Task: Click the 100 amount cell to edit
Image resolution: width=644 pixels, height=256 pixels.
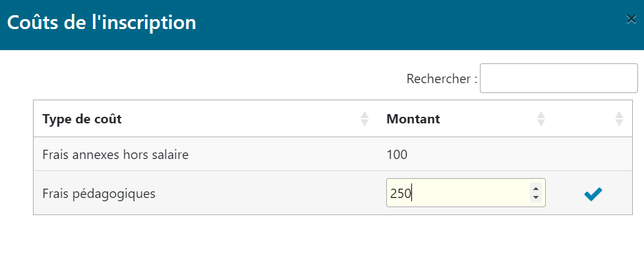Action: (x=397, y=155)
